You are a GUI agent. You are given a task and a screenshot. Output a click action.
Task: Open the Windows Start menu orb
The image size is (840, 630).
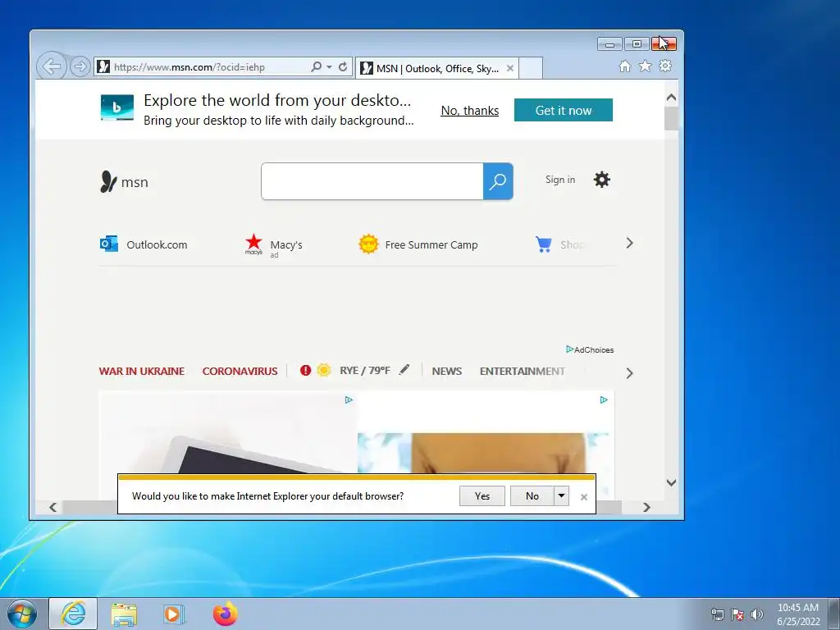click(21, 614)
